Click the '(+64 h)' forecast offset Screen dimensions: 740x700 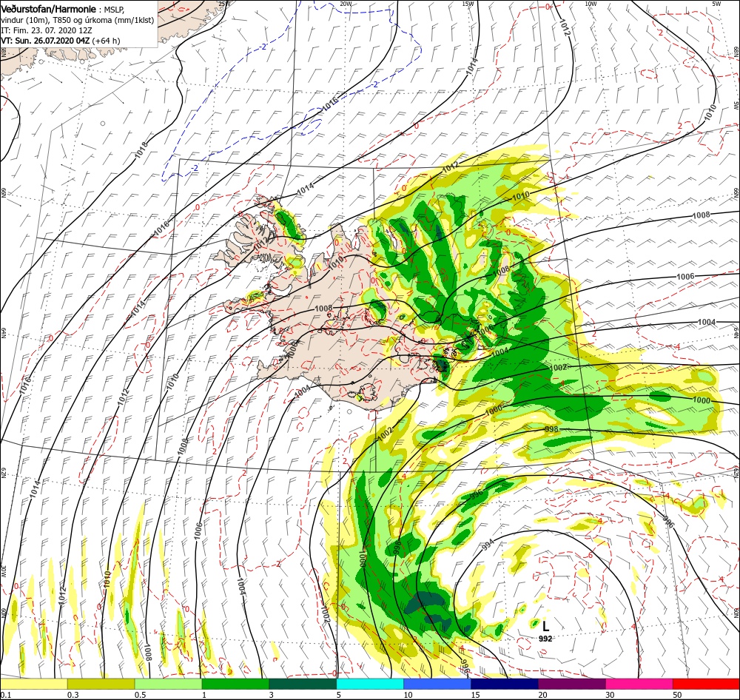[106, 41]
